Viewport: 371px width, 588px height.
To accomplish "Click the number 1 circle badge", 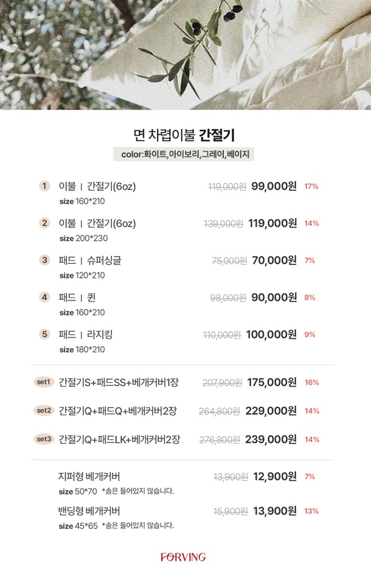I will [x=44, y=186].
